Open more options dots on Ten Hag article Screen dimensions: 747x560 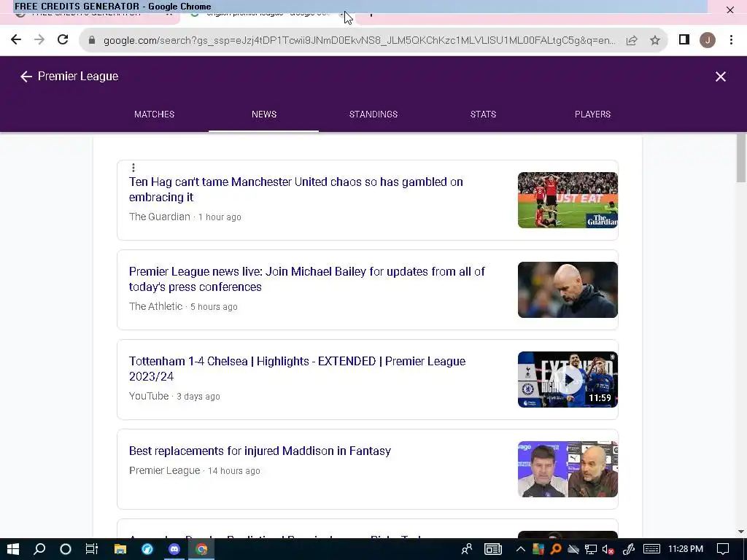coord(133,168)
